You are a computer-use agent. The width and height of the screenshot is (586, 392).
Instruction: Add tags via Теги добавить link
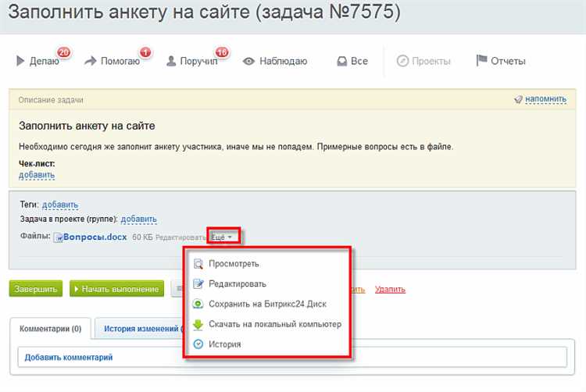(x=60, y=205)
